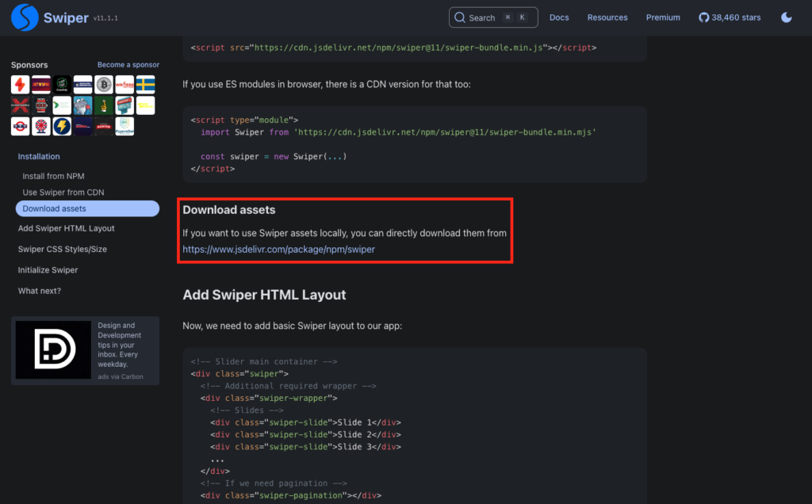Click the swiper-bundle.min.js script tag code line
812x504 pixels.
[393, 48]
